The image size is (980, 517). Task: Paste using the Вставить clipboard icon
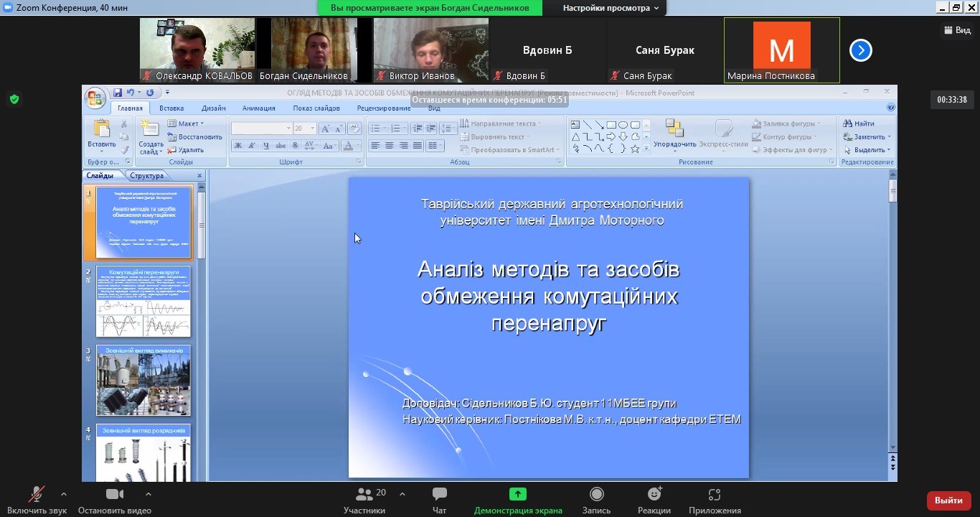pyautogui.click(x=101, y=134)
